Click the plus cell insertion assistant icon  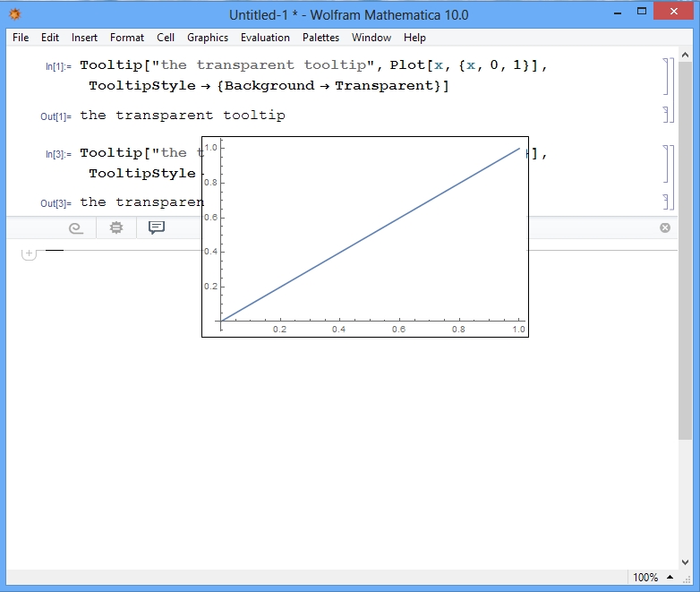click(x=29, y=253)
